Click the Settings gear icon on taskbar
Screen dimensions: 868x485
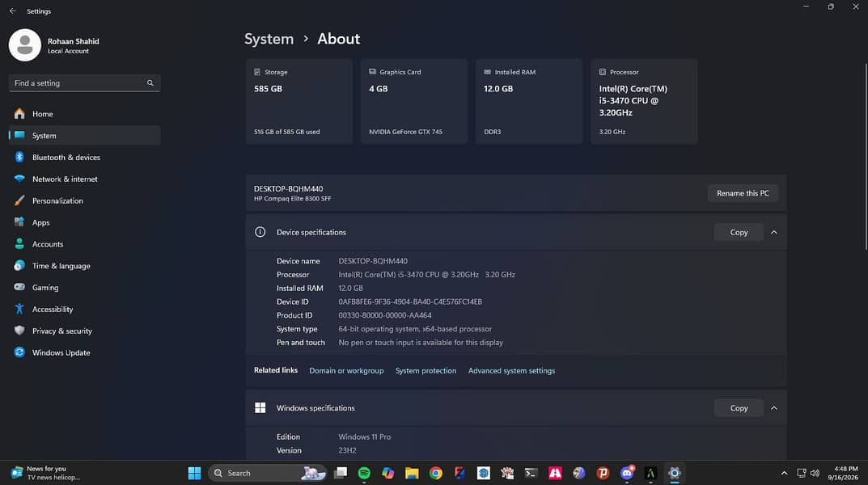coord(674,473)
